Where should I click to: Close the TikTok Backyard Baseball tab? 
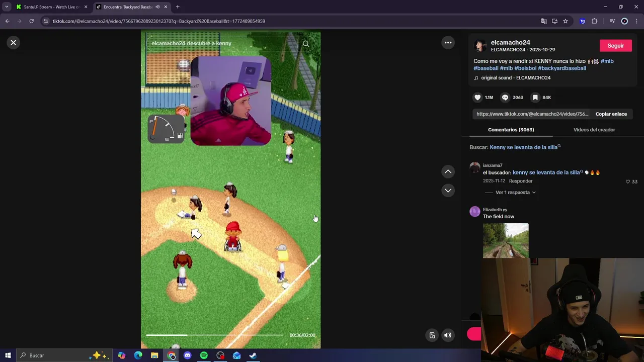click(165, 7)
